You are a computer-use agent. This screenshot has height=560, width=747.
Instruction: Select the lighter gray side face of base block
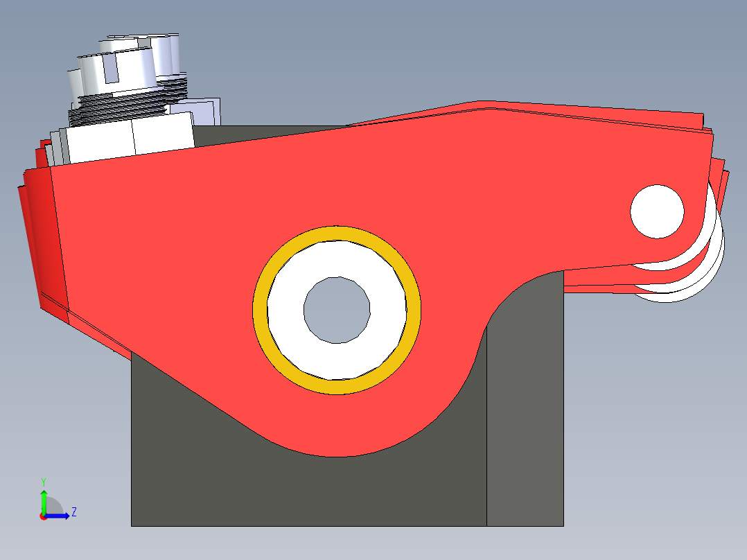coord(525,405)
